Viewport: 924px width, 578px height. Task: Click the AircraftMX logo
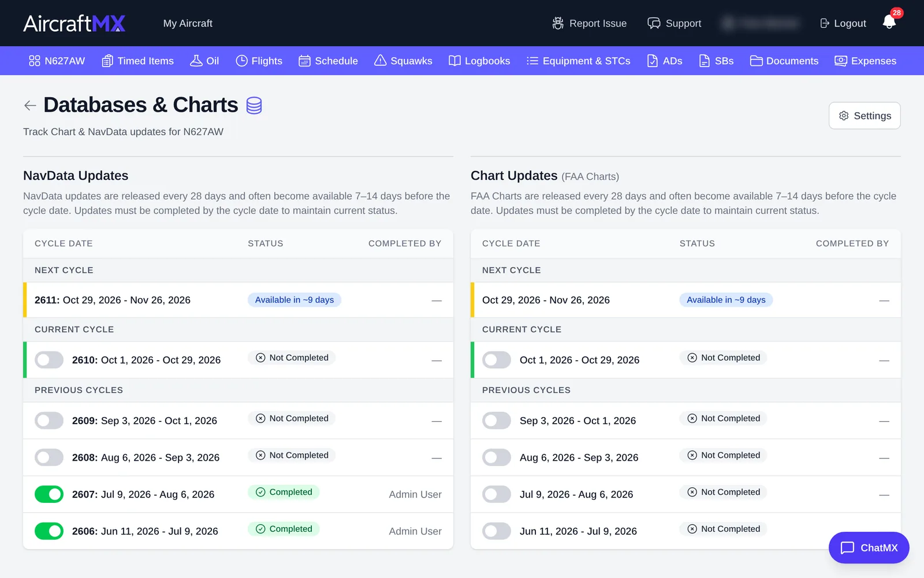coord(74,23)
